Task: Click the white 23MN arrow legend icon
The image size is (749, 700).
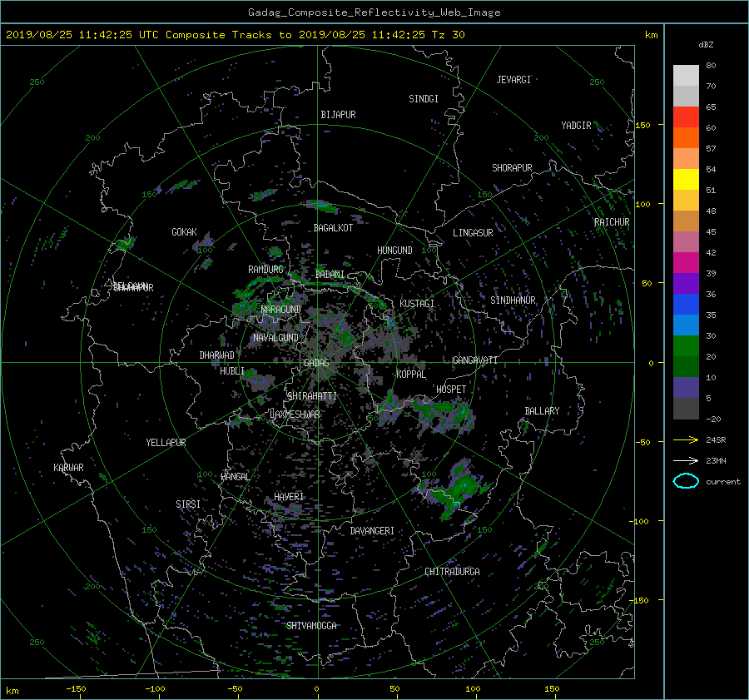Action: click(686, 460)
